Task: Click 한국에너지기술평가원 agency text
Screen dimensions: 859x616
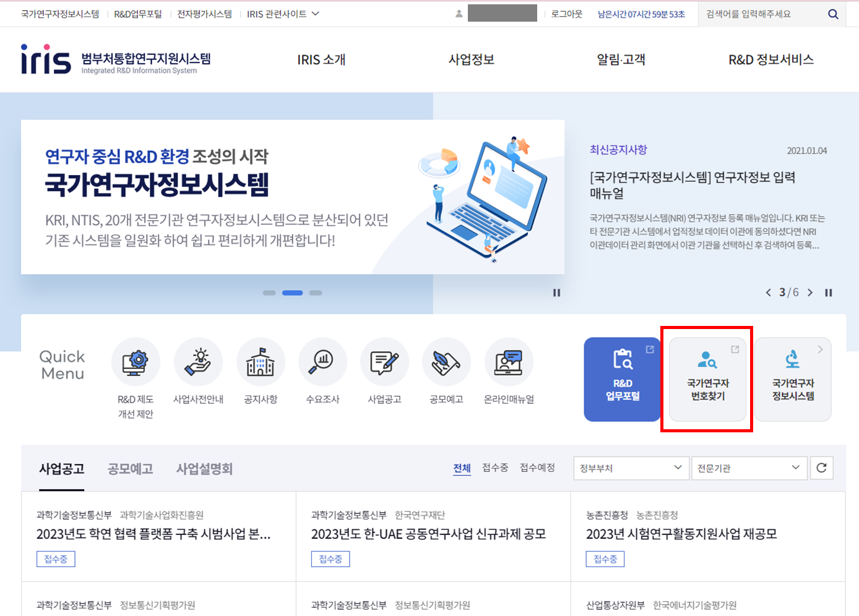Action: [x=695, y=605]
